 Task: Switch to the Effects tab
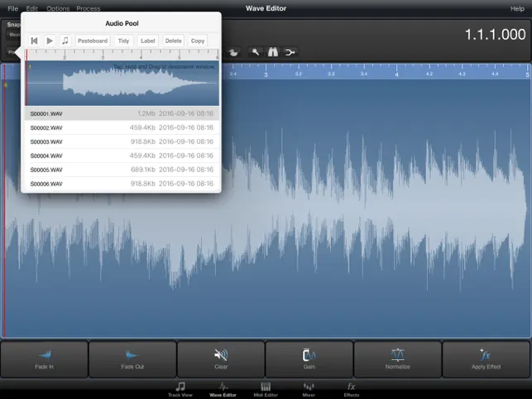tap(352, 390)
